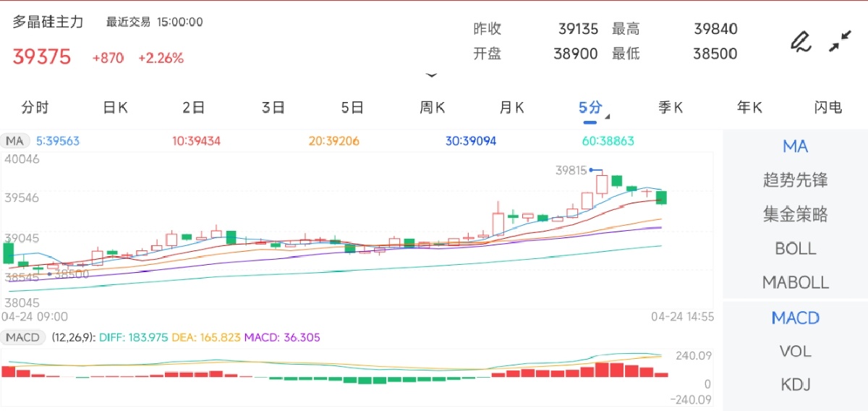Switch to the 年K tab

750,108
